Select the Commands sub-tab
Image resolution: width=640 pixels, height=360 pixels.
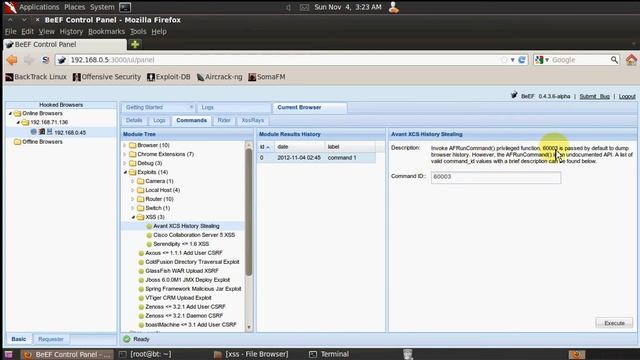click(191, 120)
